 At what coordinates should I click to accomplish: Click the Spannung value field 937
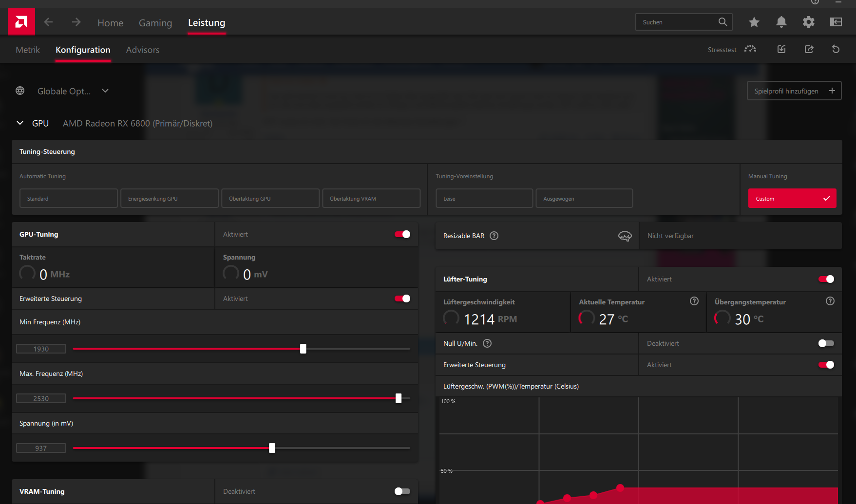[x=41, y=448]
